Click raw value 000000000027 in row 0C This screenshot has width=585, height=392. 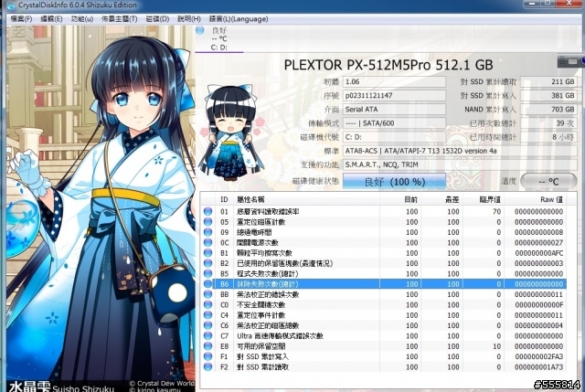(x=539, y=242)
